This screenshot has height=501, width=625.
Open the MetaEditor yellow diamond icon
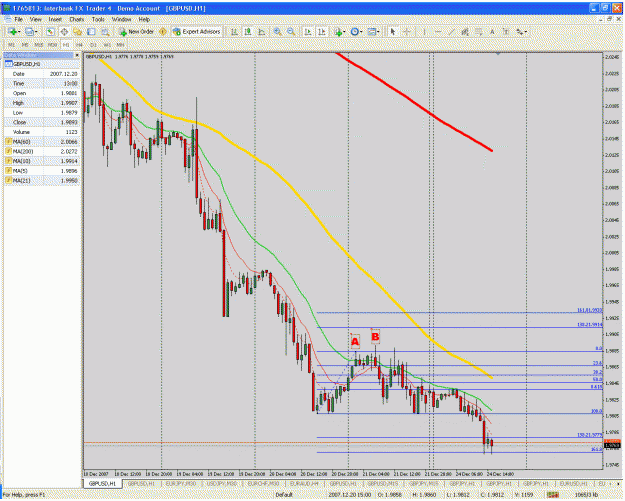[163, 32]
